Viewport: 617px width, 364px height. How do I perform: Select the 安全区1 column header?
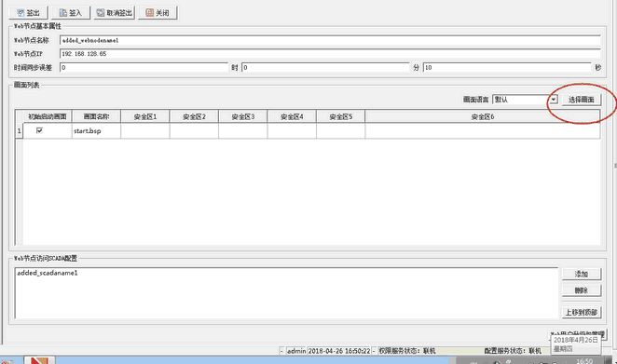tap(145, 116)
